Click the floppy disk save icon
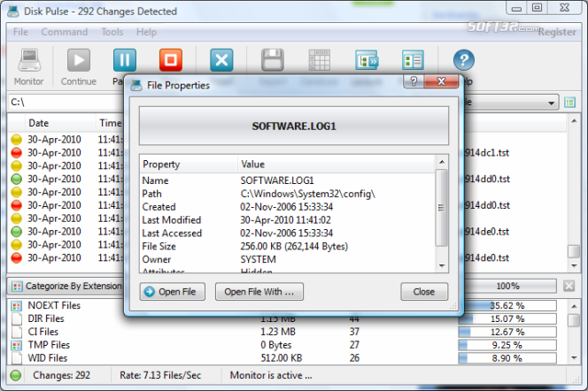The width and height of the screenshot is (588, 391). [x=272, y=60]
